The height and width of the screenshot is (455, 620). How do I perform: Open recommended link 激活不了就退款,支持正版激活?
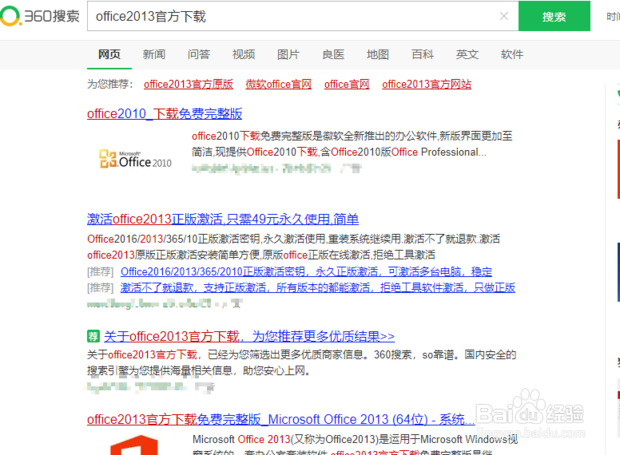point(318,287)
